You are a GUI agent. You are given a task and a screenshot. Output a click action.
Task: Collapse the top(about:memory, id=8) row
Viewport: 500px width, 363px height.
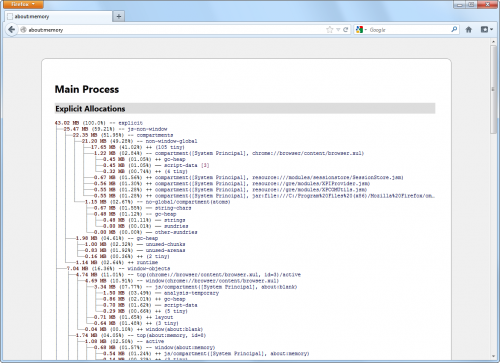141,335
